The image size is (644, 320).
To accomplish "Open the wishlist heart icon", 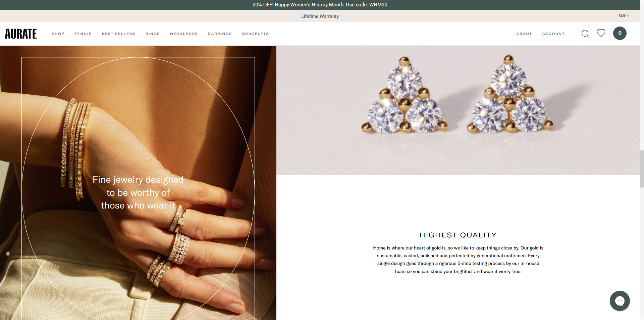I will 601,33.
